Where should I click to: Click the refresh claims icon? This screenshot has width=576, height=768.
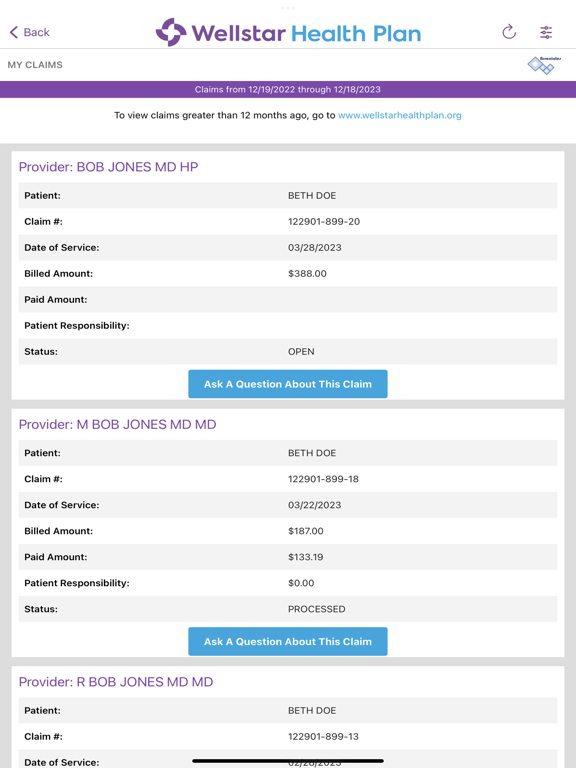[x=509, y=32]
